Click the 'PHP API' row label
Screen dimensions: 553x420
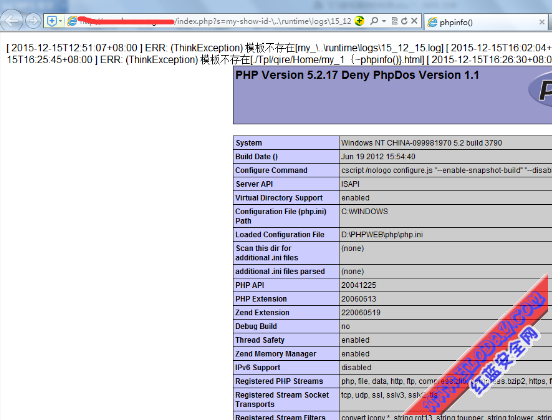pyautogui.click(x=250, y=285)
